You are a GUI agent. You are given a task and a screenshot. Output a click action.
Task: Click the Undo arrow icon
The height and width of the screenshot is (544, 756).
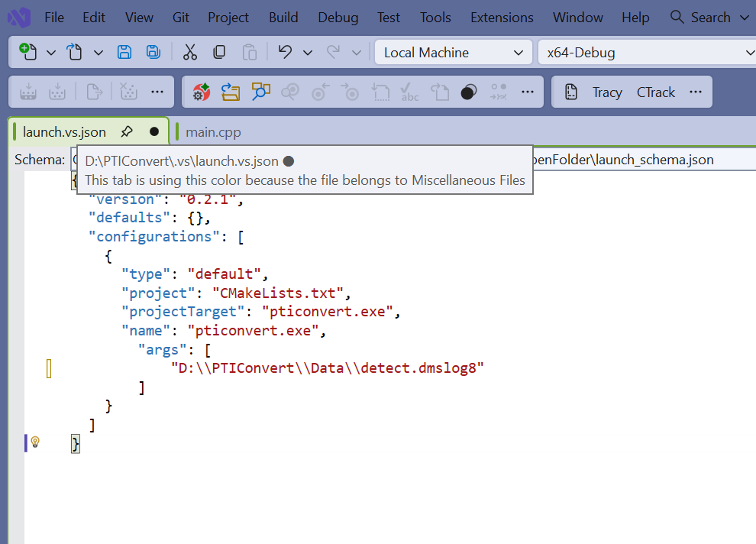click(285, 52)
